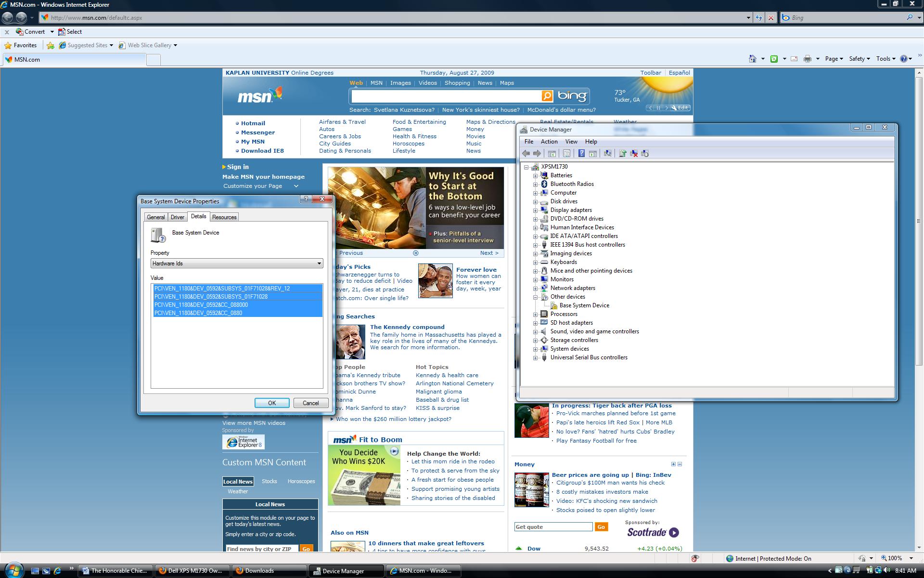Viewport: 924px width, 578px height.
Task: Open the Downloads taskbar button
Action: pos(270,571)
